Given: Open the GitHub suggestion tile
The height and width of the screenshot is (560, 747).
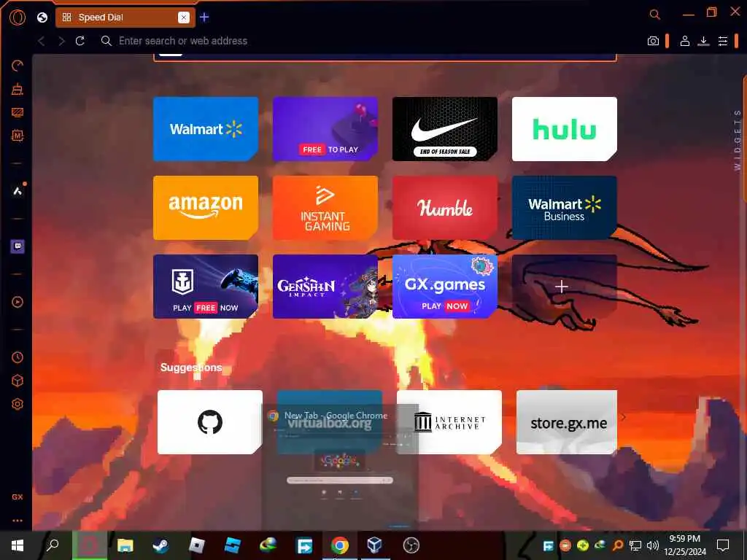Looking at the screenshot, I should [x=210, y=422].
